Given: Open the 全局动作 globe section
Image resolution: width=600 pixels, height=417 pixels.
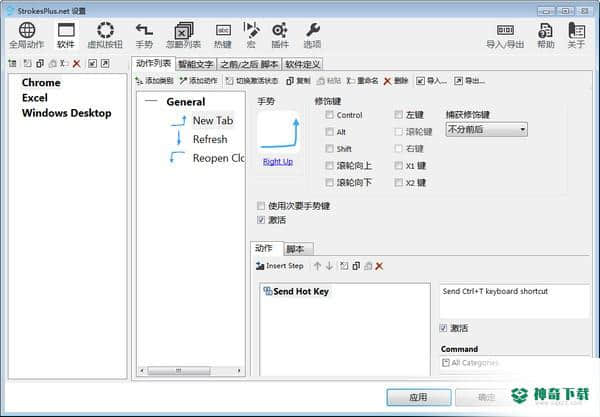Looking at the screenshot, I should coord(27,35).
